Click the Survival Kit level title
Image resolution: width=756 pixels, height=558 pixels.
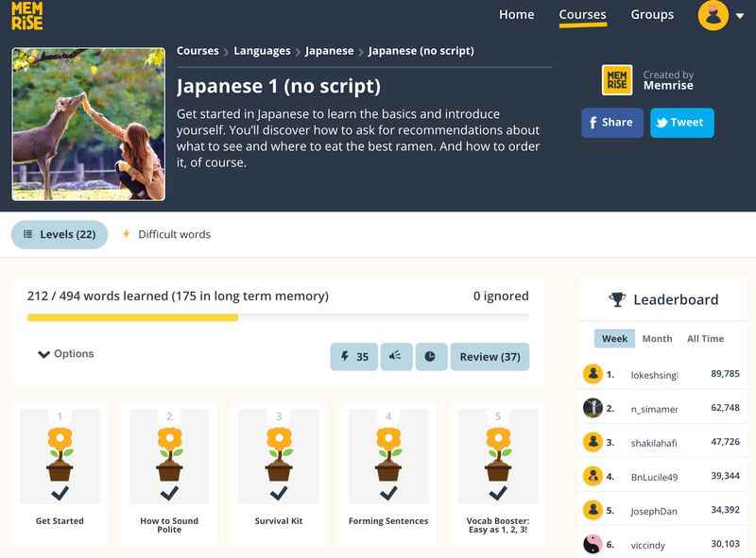point(279,521)
